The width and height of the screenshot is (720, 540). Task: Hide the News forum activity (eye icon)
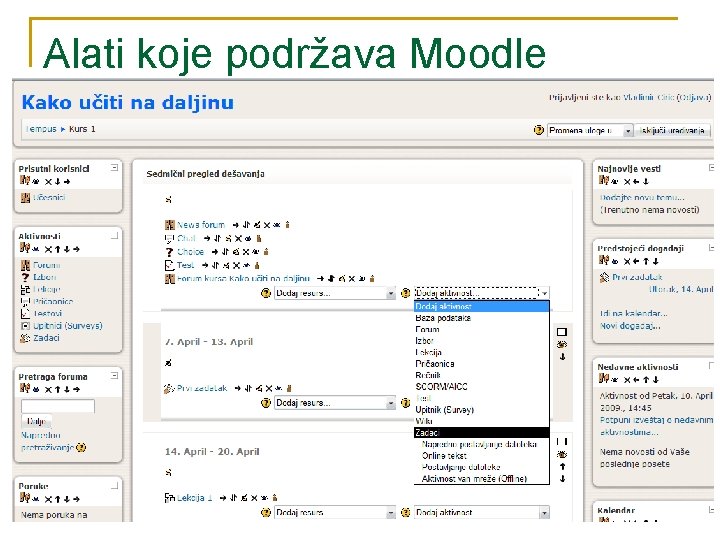pos(276,225)
